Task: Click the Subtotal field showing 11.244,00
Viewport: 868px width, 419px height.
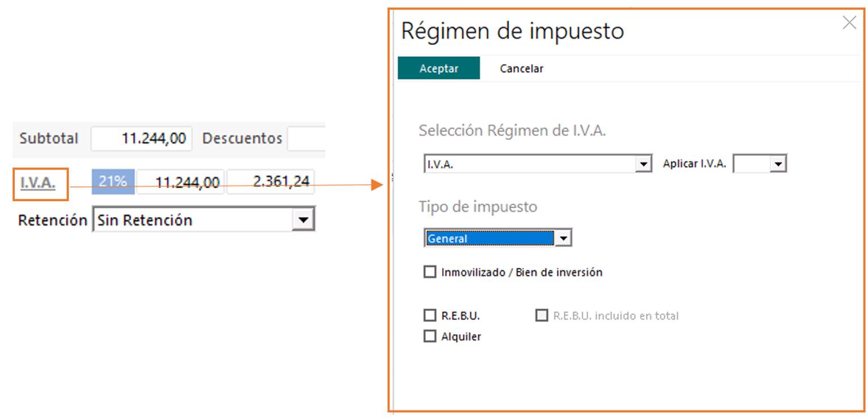Action: tap(142, 139)
